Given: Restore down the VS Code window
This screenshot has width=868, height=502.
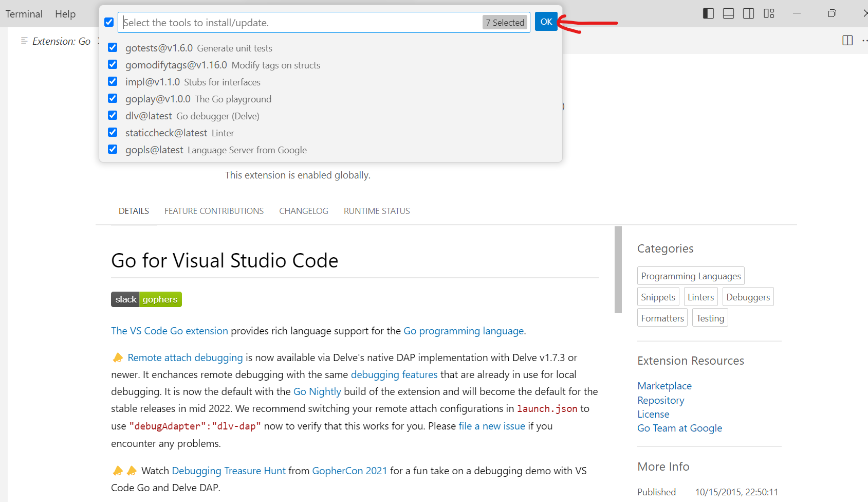Looking at the screenshot, I should coord(832,13).
